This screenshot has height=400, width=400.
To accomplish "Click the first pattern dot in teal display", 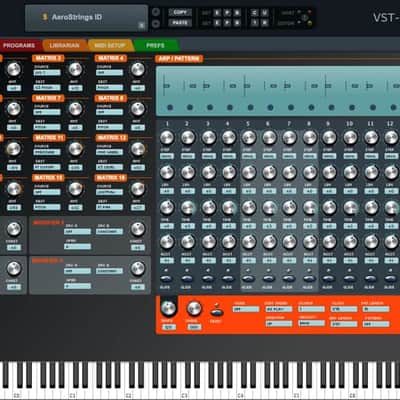I will pyautogui.click(x=170, y=107).
